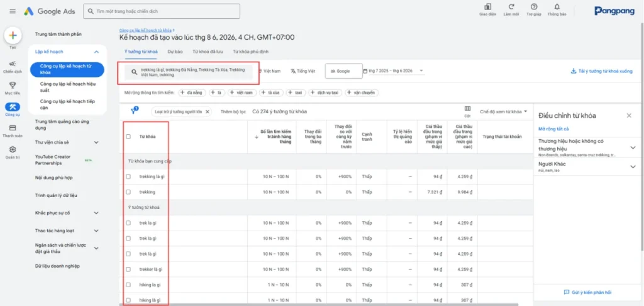Expand Ngân sách và chiến lược đặt giá thầu
The width and height of the screenshot is (644, 306).
pos(96,249)
